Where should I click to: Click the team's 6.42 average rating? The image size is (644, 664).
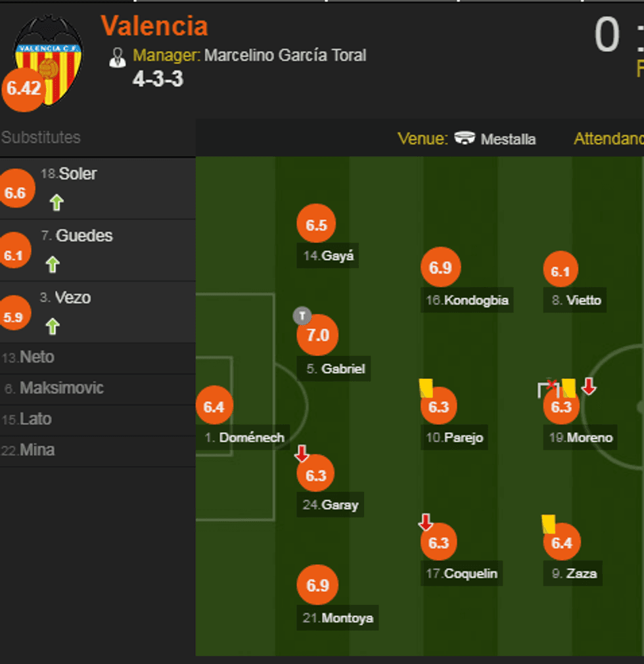pyautogui.click(x=24, y=89)
